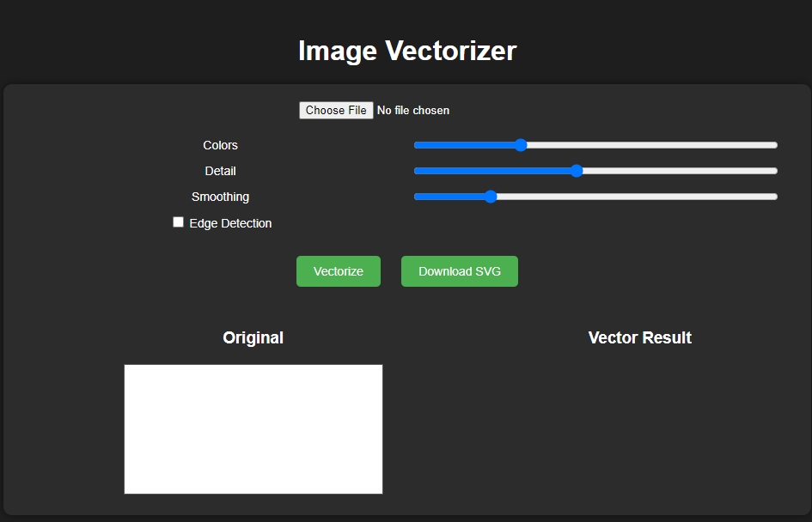Click the Colors slider handle
Image resolution: width=812 pixels, height=522 pixels.
pos(521,145)
